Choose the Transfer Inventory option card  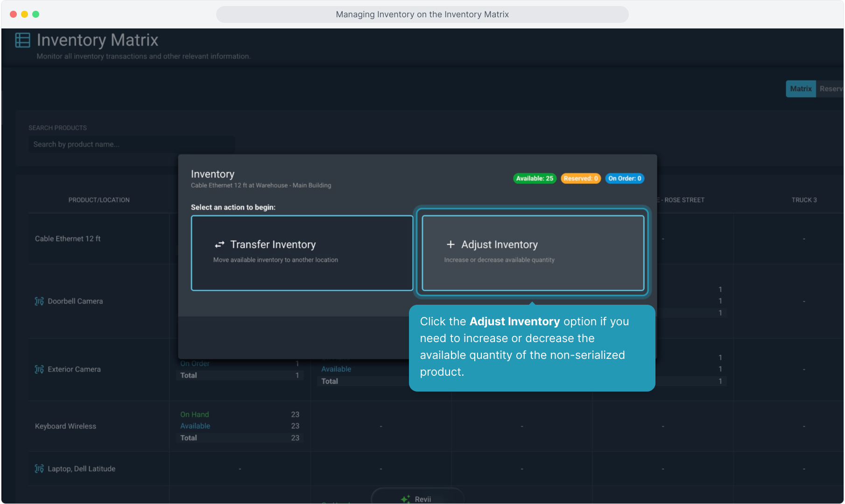(302, 253)
